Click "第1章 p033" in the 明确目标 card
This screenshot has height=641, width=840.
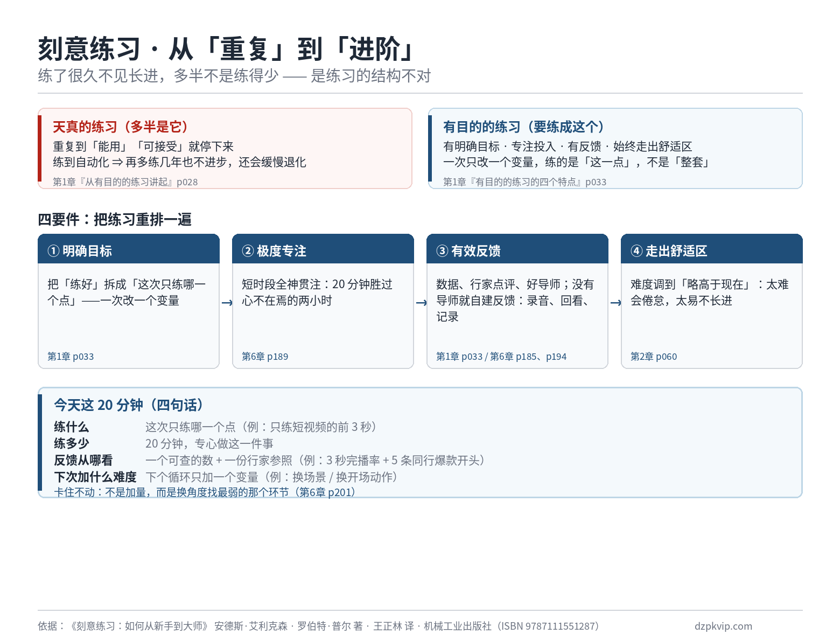(71, 357)
